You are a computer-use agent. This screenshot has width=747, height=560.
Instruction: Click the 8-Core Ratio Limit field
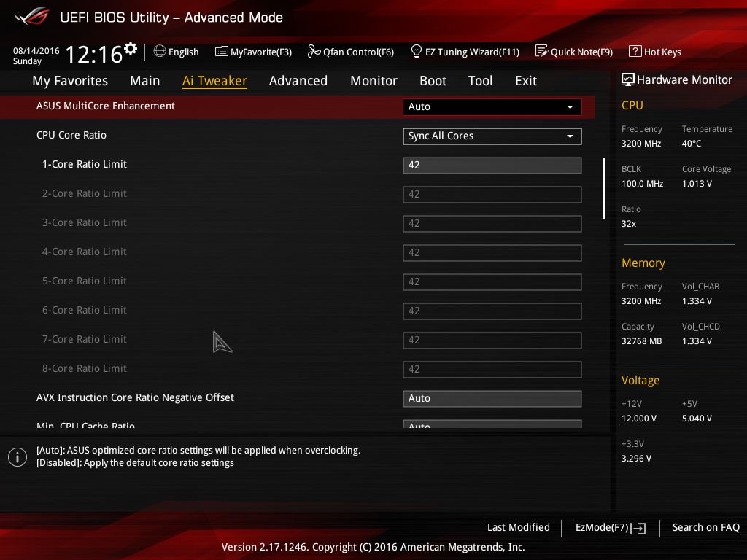point(492,370)
